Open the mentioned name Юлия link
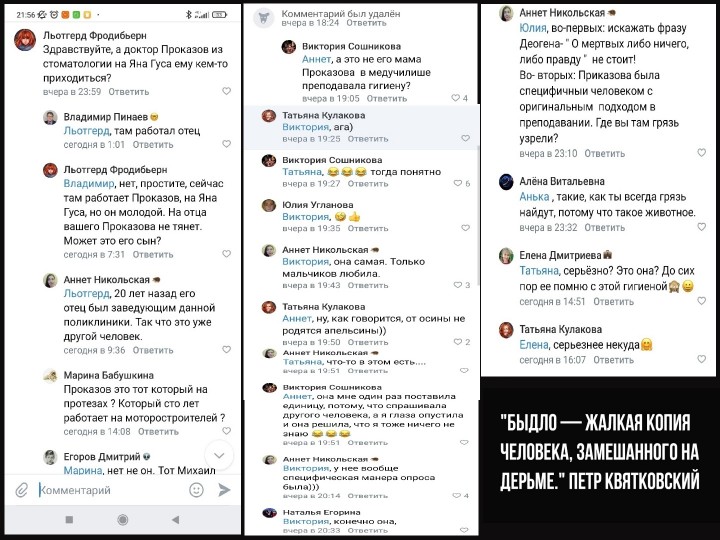 point(533,28)
